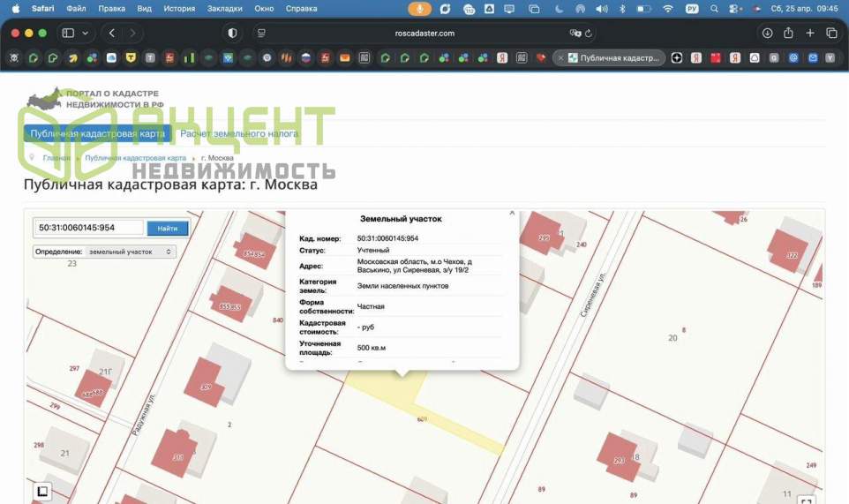849x504 pixels.
Task: Open the Закладки menu
Action: 225,8
